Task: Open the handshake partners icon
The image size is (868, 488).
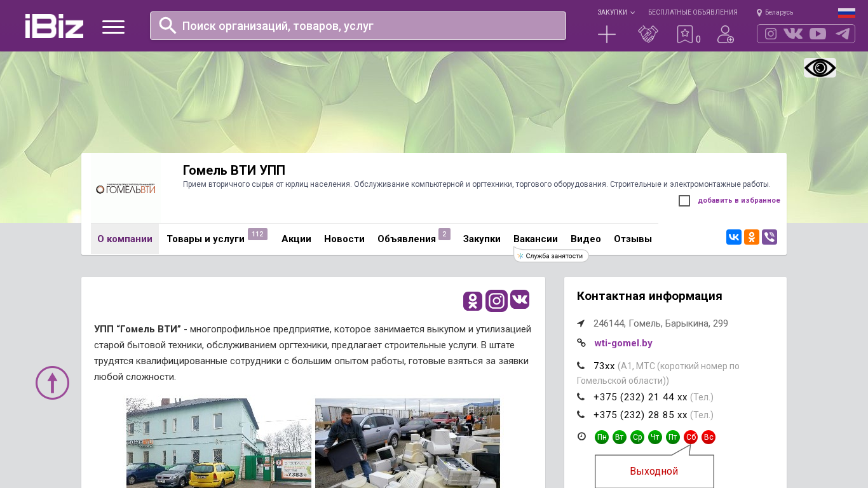Action: (648, 34)
